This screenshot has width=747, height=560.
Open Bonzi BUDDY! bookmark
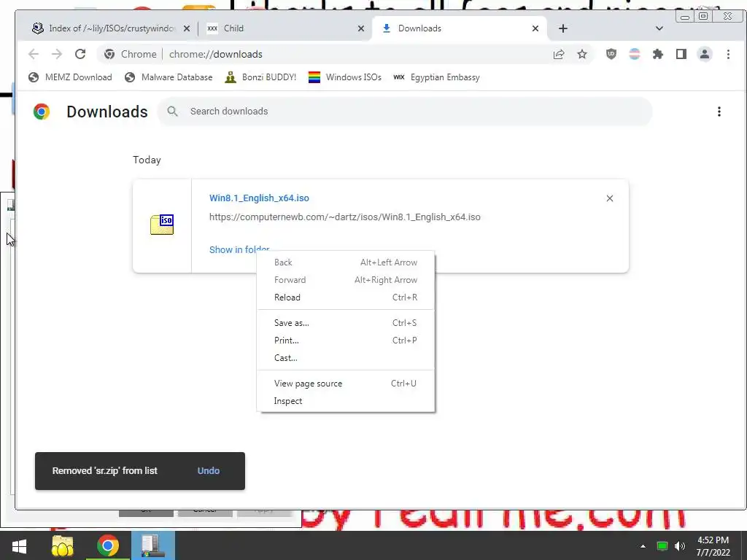coord(260,77)
